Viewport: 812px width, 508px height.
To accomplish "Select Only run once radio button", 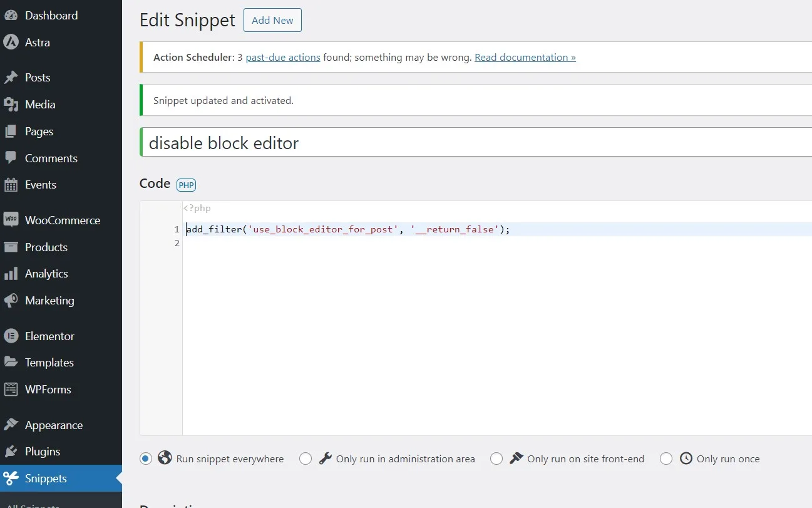I will 666,459.
